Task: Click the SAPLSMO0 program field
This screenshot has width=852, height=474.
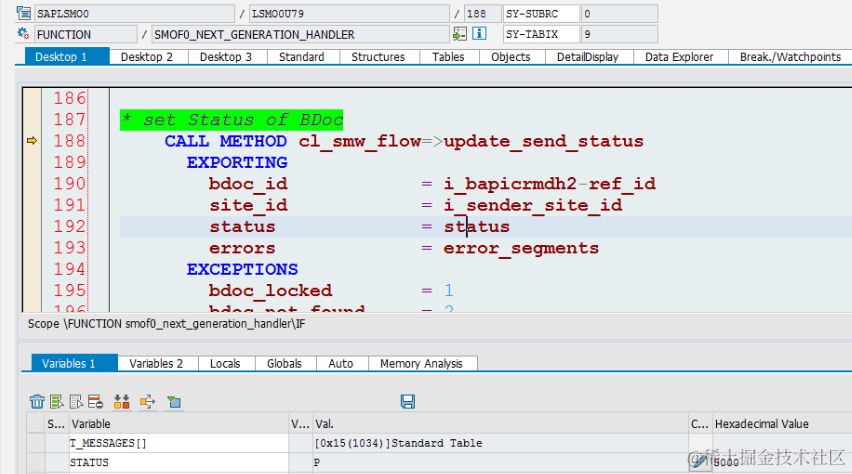Action: point(134,13)
